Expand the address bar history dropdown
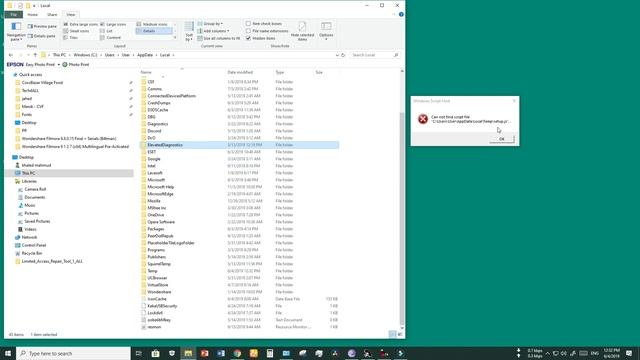The width and height of the screenshot is (640, 360). pyautogui.click(x=337, y=55)
